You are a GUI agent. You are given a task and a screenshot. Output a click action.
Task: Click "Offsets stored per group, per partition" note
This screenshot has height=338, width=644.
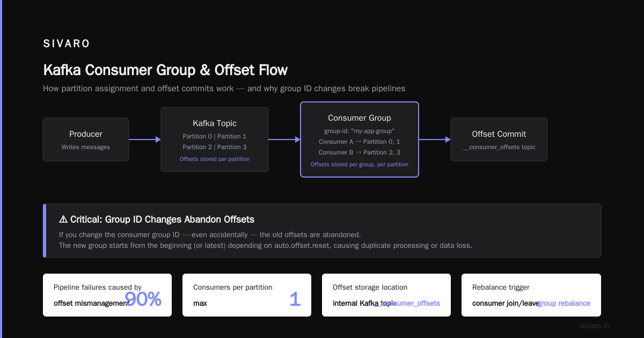point(360,165)
